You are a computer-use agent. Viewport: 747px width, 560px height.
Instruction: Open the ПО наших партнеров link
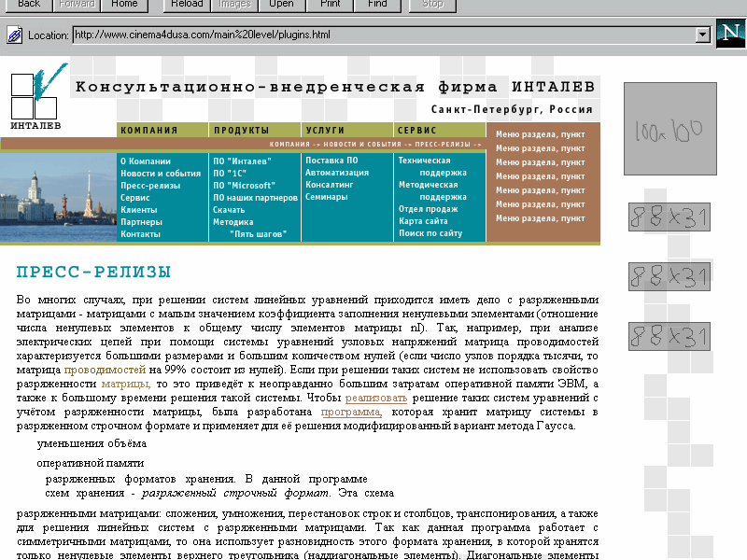[255, 198]
